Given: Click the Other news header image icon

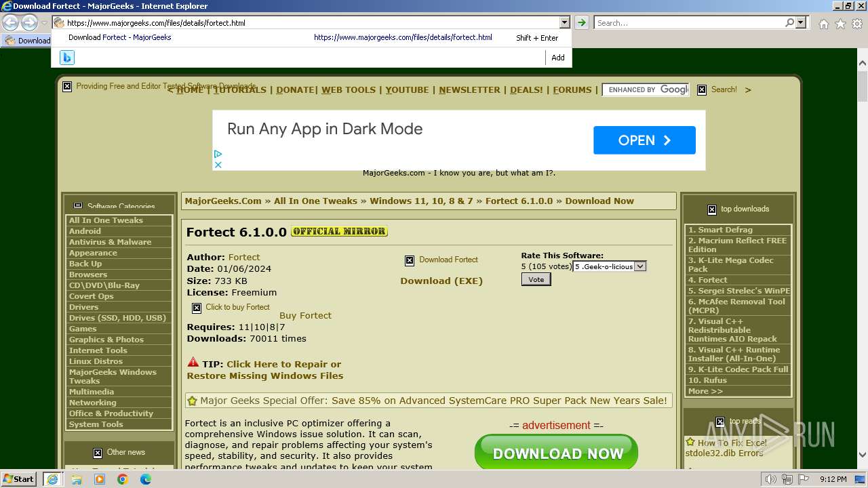Looking at the screenshot, I should [98, 453].
